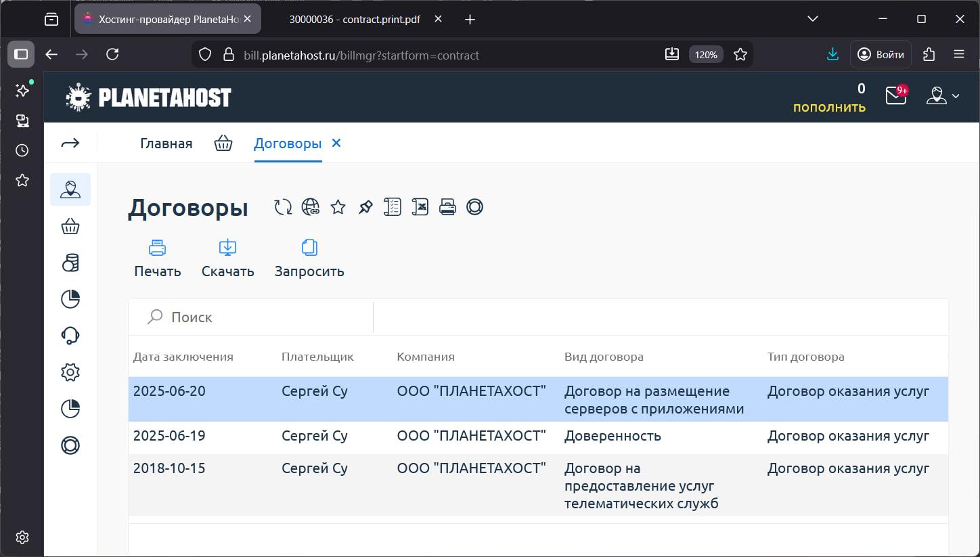Click the ПОПОЛНИТЬ link to top up balance
The height and width of the screenshot is (557, 980).
click(828, 108)
